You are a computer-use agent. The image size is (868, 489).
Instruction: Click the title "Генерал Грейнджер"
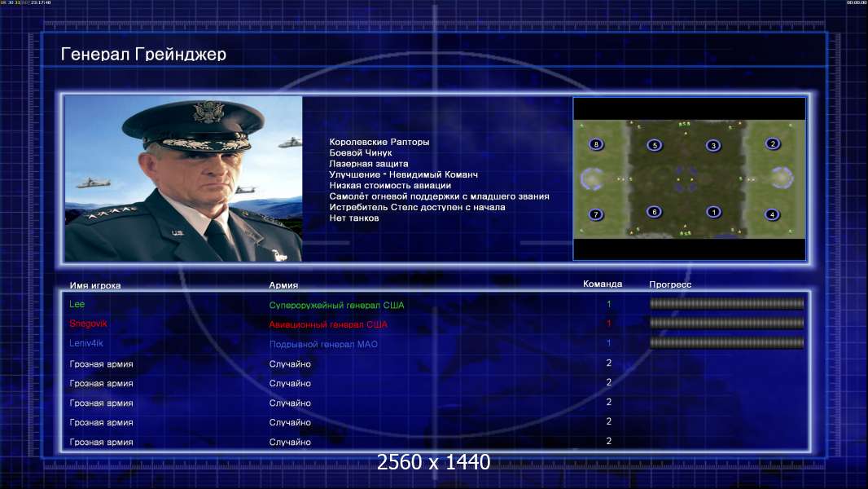[x=143, y=54]
